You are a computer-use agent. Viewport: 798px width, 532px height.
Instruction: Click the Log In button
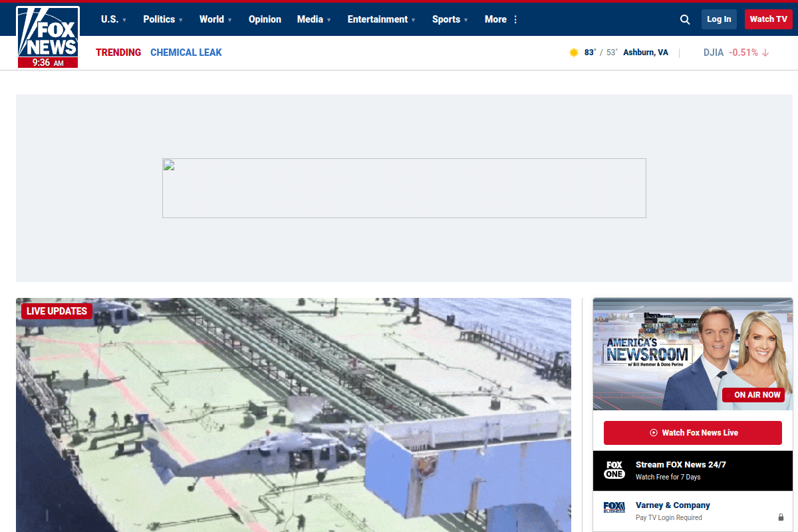719,19
